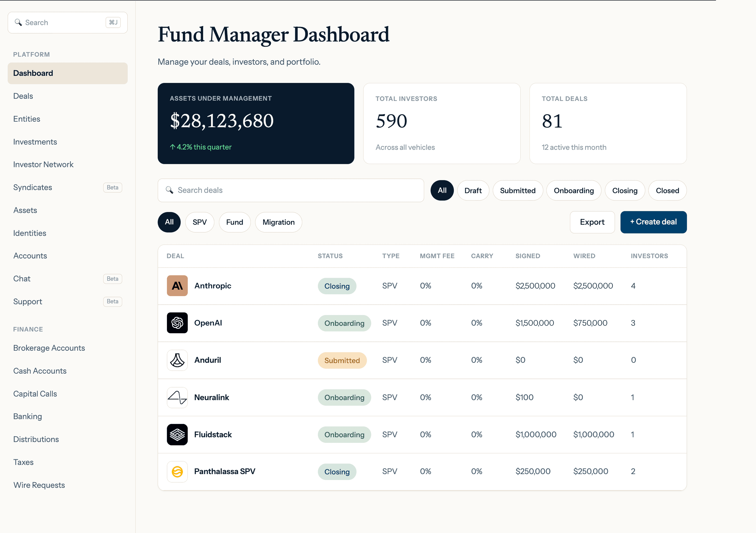Open Syndicates beta section
This screenshot has height=533, width=756.
(67, 187)
